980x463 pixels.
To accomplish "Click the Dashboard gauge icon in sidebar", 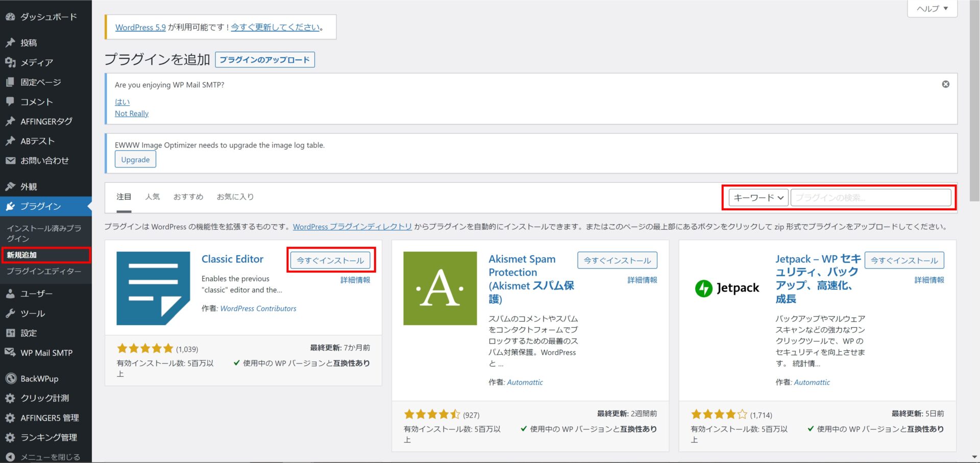I will pos(10,17).
